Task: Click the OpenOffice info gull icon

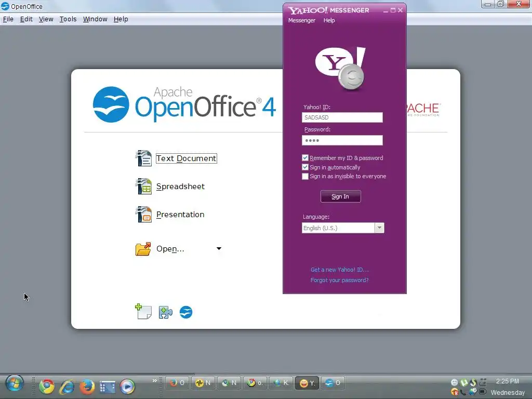Action: coord(186,312)
